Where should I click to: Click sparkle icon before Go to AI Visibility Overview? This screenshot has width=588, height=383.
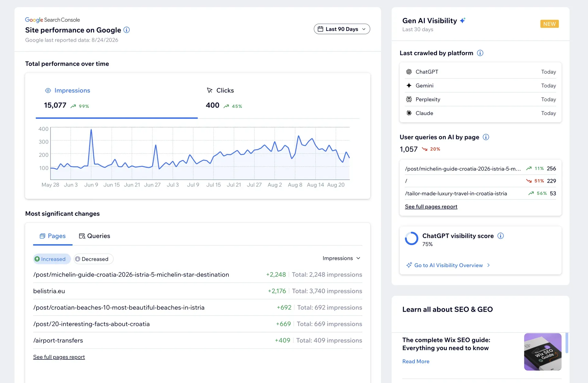tap(409, 265)
